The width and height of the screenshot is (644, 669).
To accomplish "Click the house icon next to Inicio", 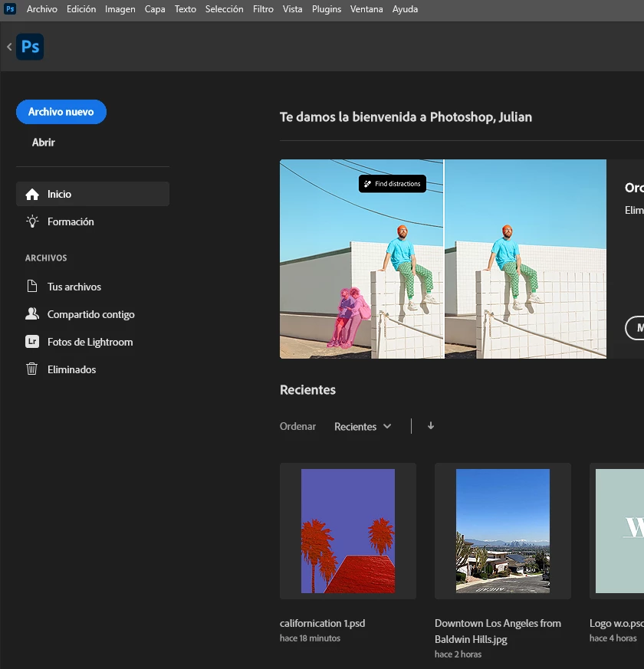I will (x=32, y=194).
